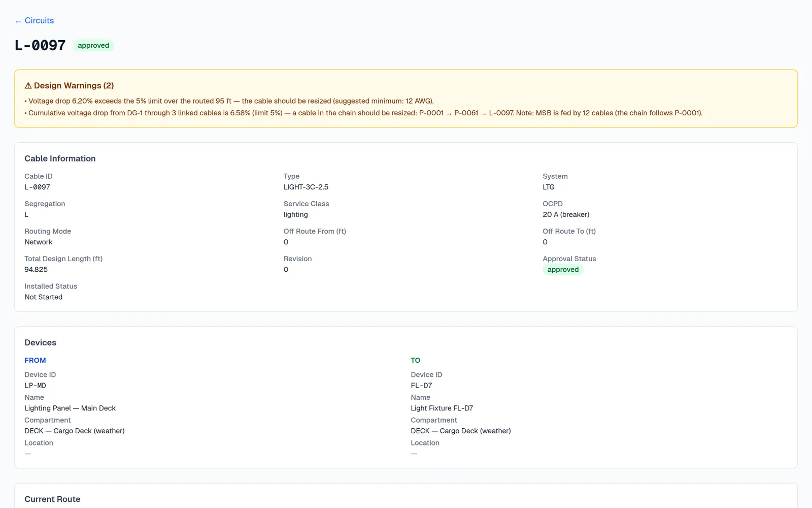Screen dimensions: 812x508
Task: Click the L-0097 page heading
Action: coord(40,45)
